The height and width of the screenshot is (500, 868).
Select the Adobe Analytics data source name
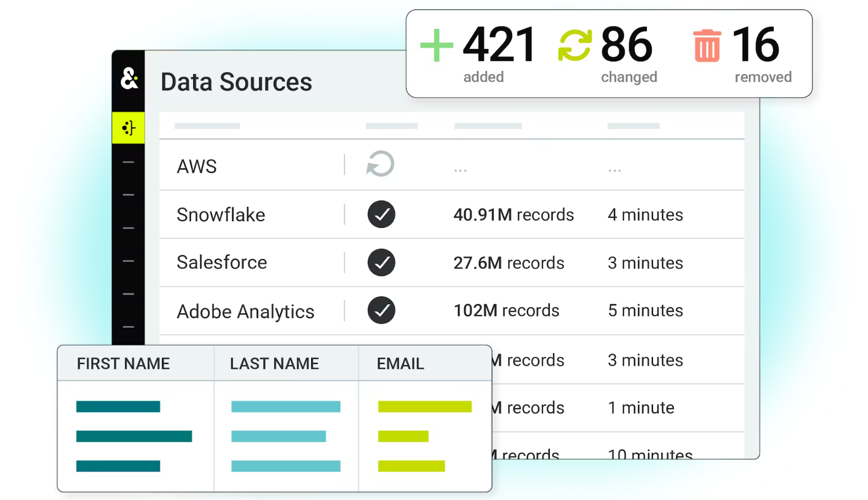click(x=245, y=311)
